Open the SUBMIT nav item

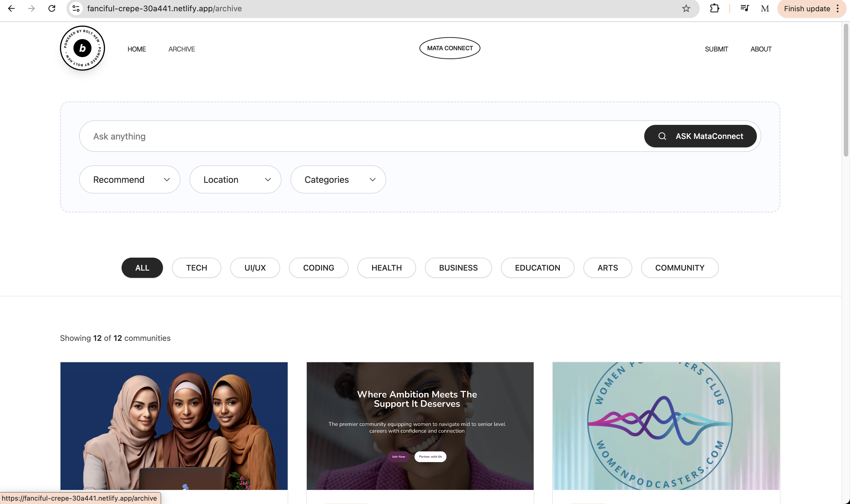click(x=716, y=49)
